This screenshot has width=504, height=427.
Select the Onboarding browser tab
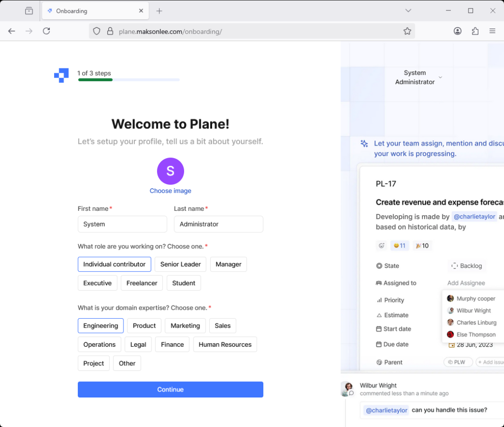(95, 11)
